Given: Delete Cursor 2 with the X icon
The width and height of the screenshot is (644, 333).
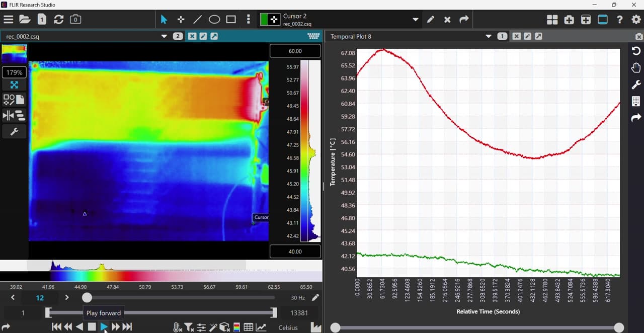Looking at the screenshot, I should pos(447,20).
